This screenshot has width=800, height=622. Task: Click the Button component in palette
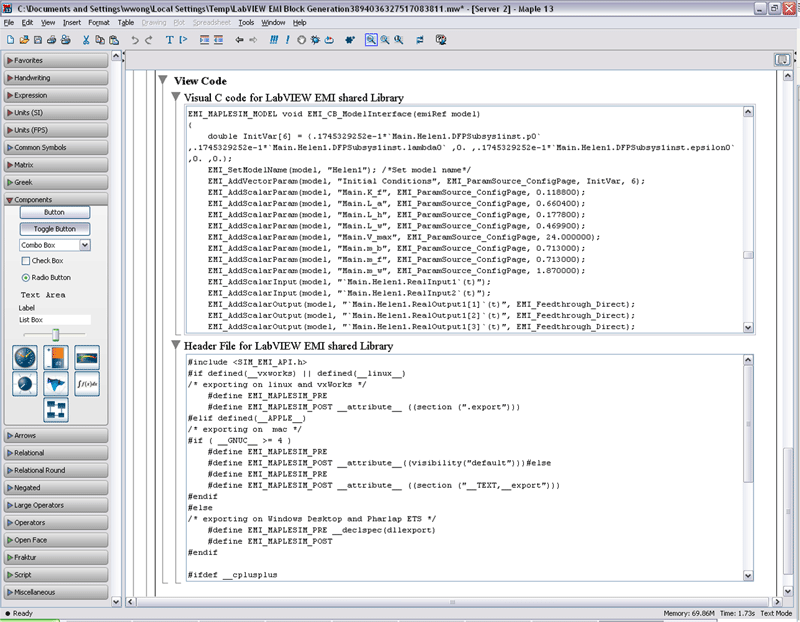[x=55, y=213]
